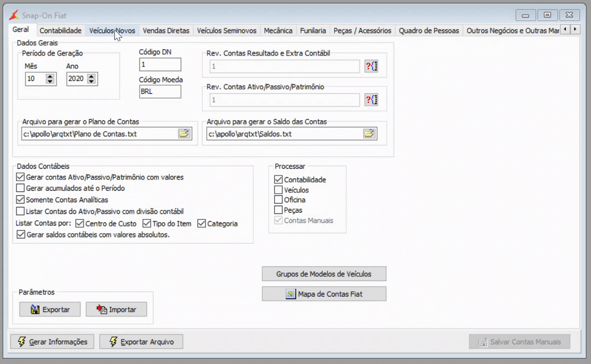This screenshot has height=364, width=591.
Task: Open the Veículos Novos tab
Action: click(112, 30)
